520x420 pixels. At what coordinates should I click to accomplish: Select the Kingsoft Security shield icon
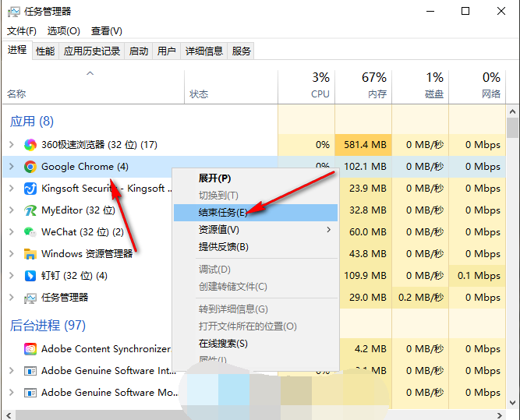click(x=30, y=189)
